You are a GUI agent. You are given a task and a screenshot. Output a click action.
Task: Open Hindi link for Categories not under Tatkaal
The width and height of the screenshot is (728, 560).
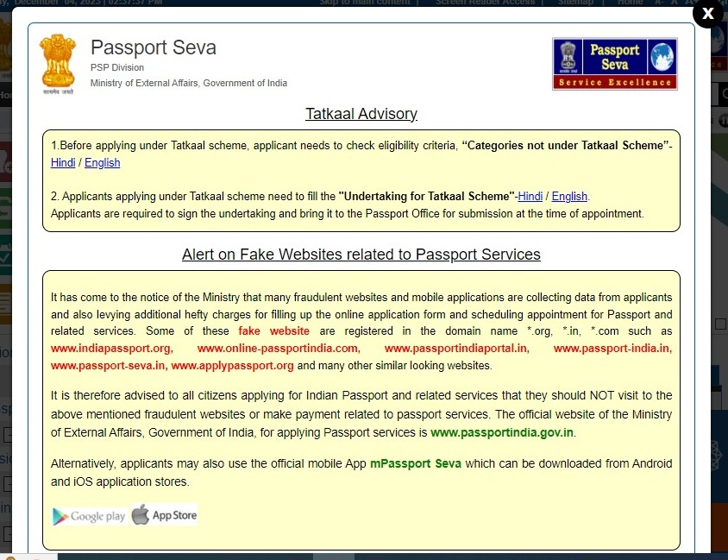pyautogui.click(x=63, y=163)
